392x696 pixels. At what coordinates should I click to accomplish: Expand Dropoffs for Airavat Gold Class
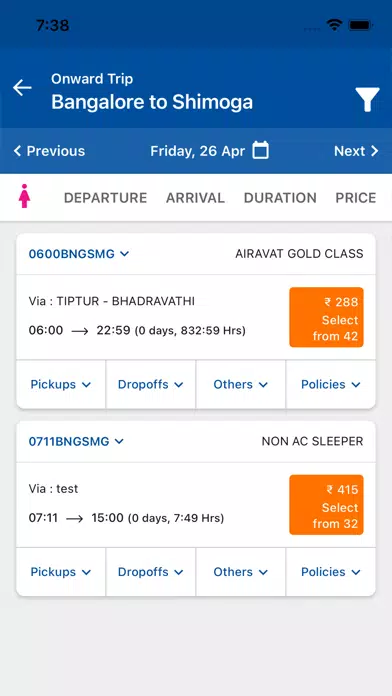[x=150, y=384]
